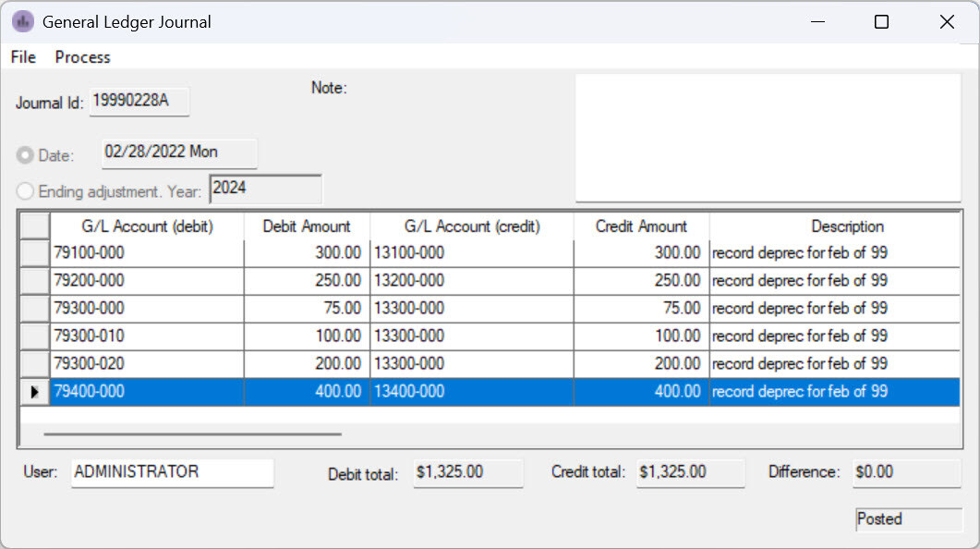Click credit account 13300-000 in 79300-000 row
This screenshot has width=980, height=549.
472,309
